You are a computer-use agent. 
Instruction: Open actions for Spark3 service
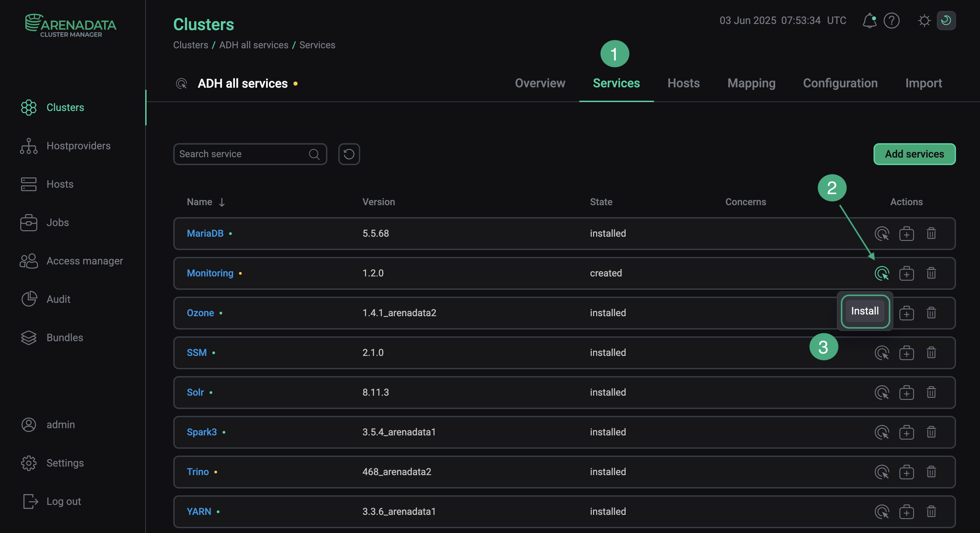pos(882,432)
